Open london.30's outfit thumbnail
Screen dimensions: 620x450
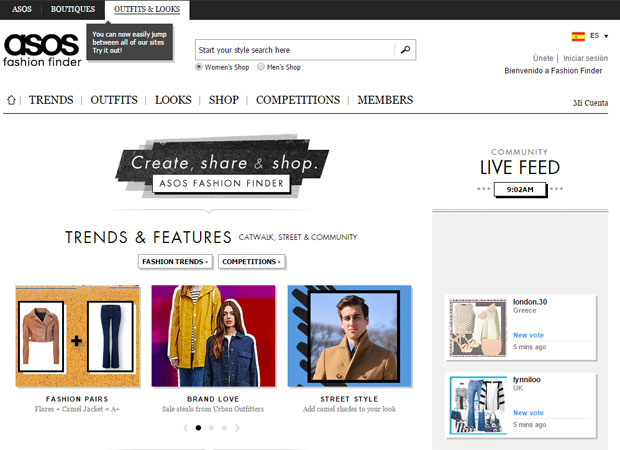[x=478, y=328]
